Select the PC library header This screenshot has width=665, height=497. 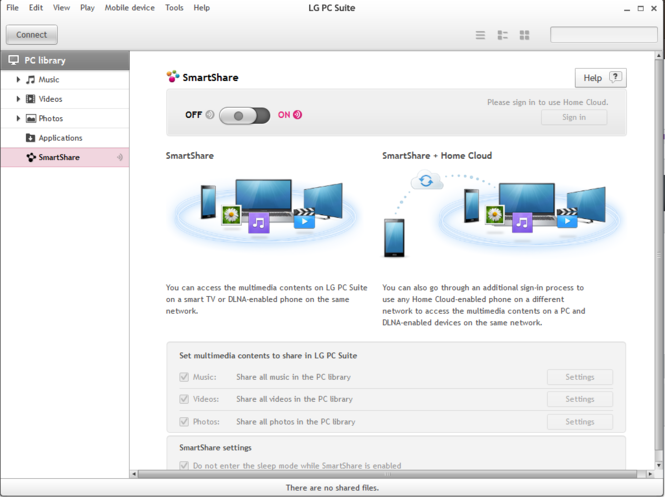65,60
